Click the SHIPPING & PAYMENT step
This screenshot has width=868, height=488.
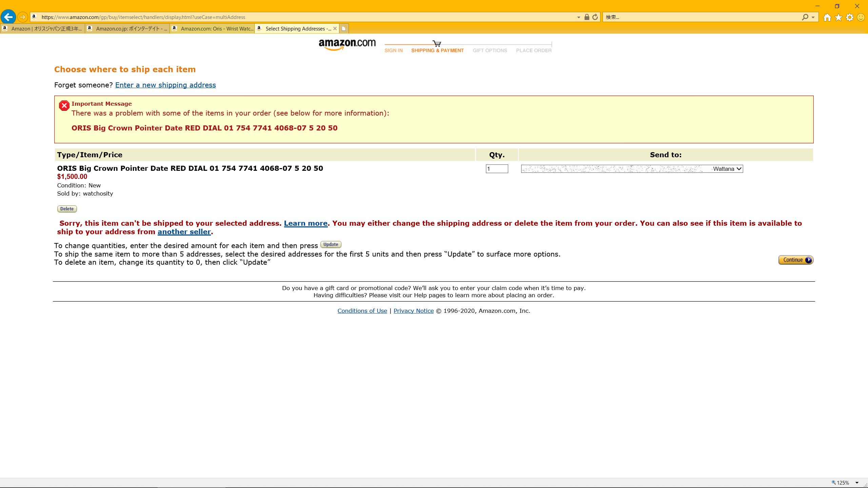click(437, 50)
